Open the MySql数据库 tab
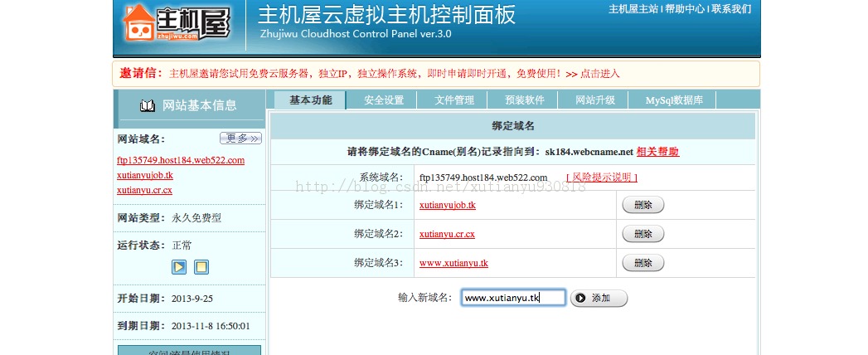 point(674,100)
